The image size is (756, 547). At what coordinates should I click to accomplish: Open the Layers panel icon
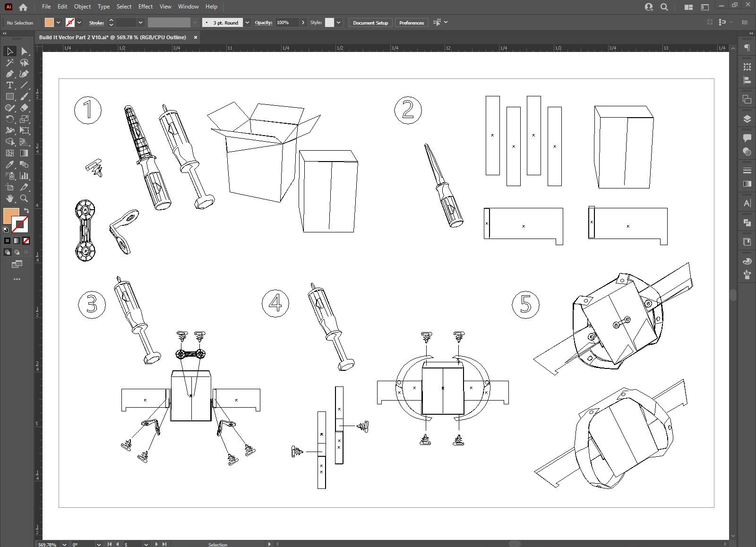pyautogui.click(x=747, y=119)
